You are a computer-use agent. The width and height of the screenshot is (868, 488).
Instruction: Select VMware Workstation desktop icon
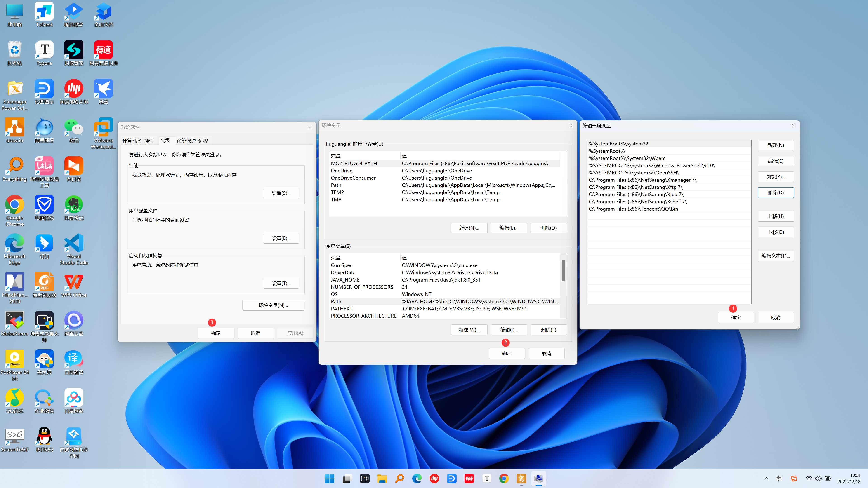click(104, 134)
